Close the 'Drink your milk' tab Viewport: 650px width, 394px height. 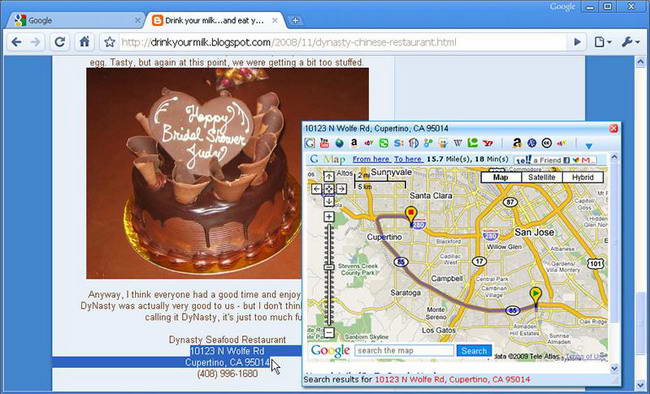pyautogui.click(x=274, y=20)
